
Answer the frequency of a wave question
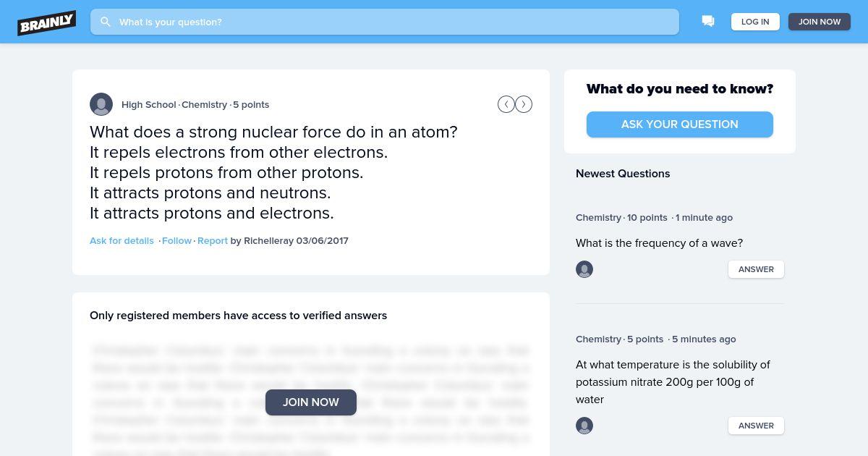756,269
